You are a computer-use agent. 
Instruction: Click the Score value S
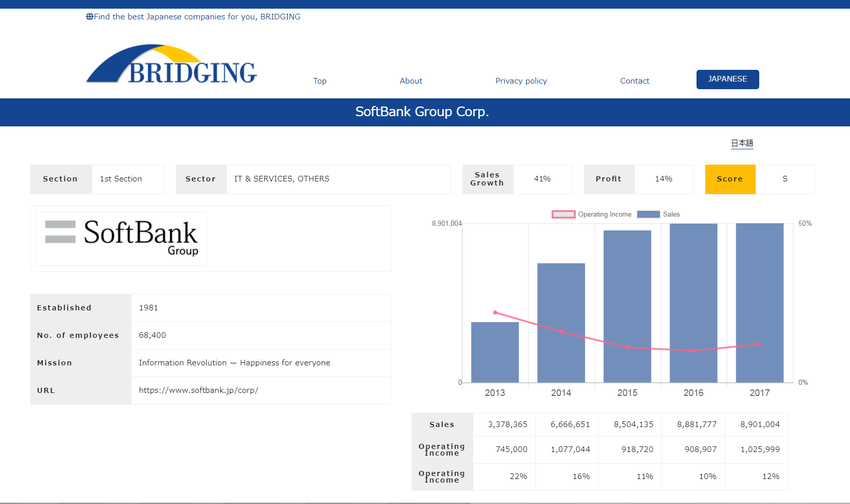tap(785, 179)
